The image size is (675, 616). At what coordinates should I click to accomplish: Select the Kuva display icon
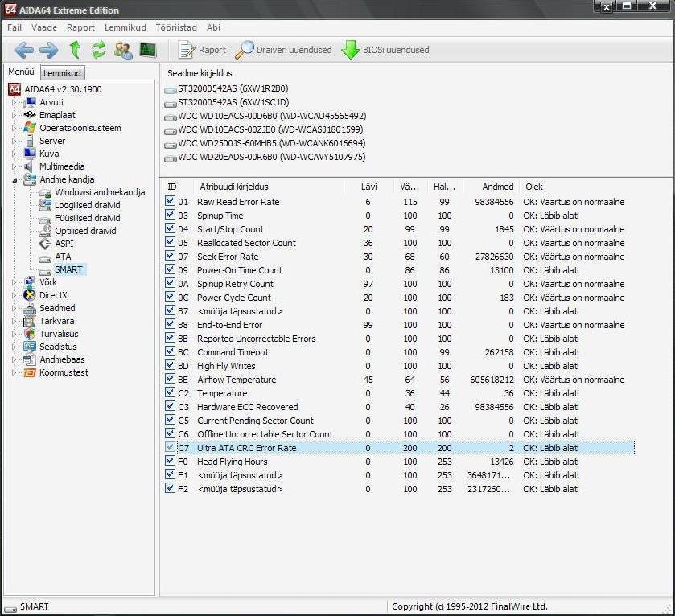point(29,154)
